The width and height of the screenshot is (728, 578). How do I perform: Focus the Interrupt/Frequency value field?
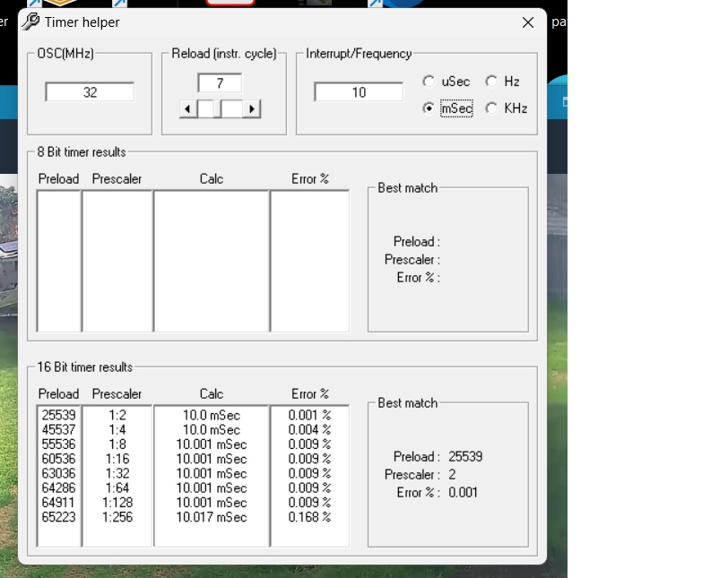click(x=359, y=92)
